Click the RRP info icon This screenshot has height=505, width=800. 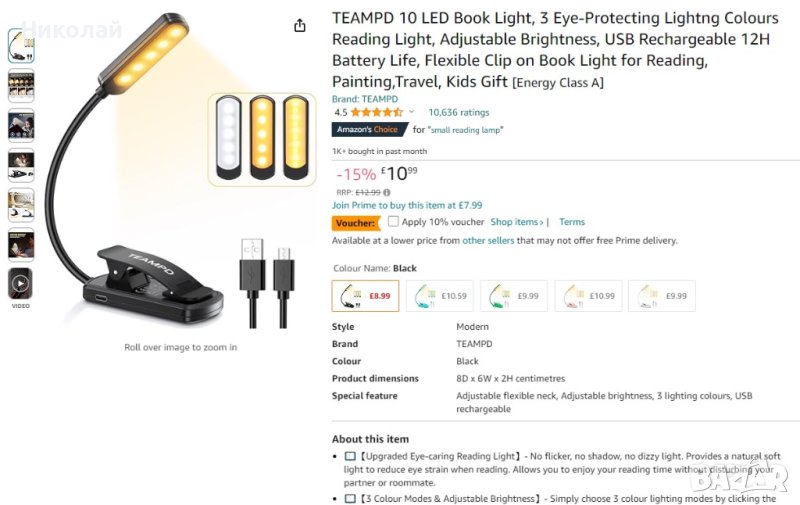click(x=387, y=192)
